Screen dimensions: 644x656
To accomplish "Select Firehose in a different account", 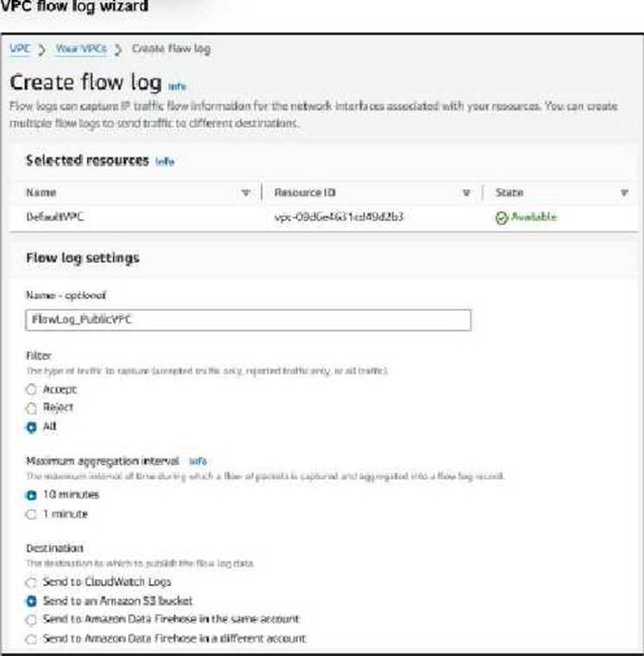I will pos(31,639).
